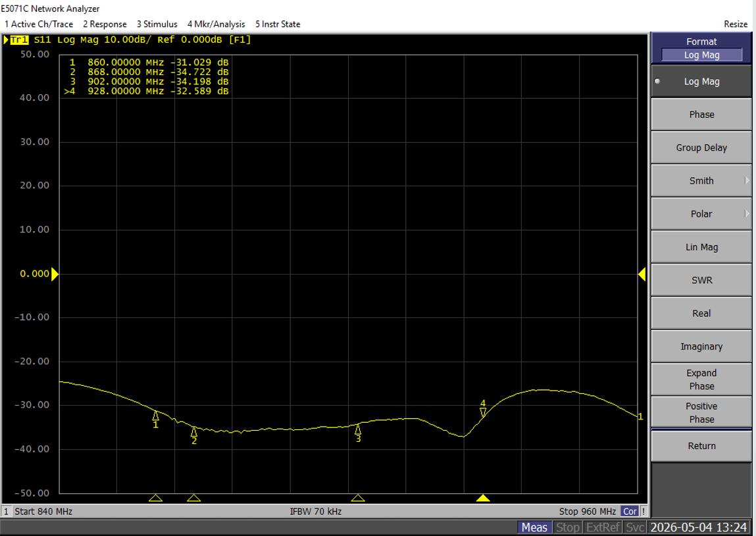Viewport: 756px width, 536px height.
Task: Click the Tr1 trace indicator
Action: [19, 40]
